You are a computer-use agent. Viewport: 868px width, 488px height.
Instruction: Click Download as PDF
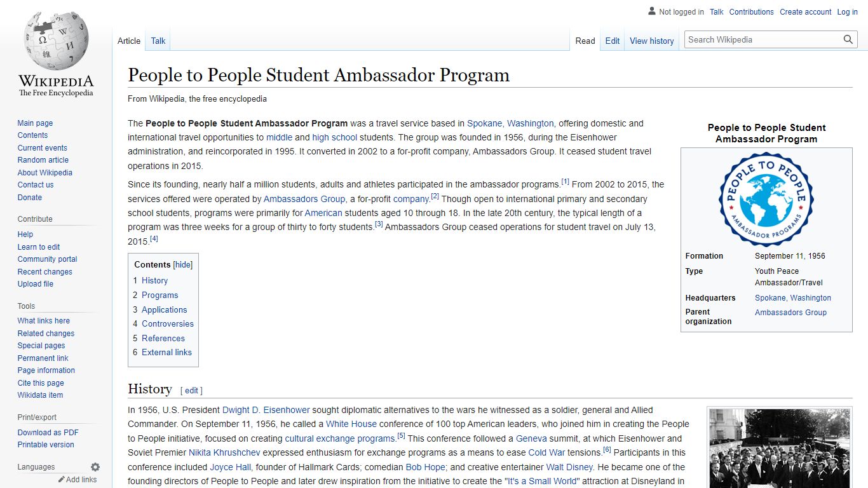pyautogui.click(x=48, y=433)
